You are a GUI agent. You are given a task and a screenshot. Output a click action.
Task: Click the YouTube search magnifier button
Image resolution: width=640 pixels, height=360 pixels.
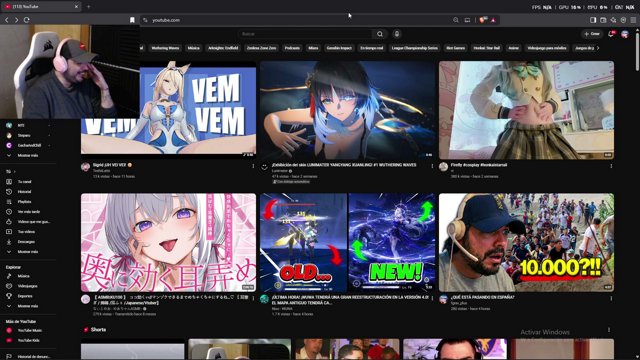[x=380, y=34]
